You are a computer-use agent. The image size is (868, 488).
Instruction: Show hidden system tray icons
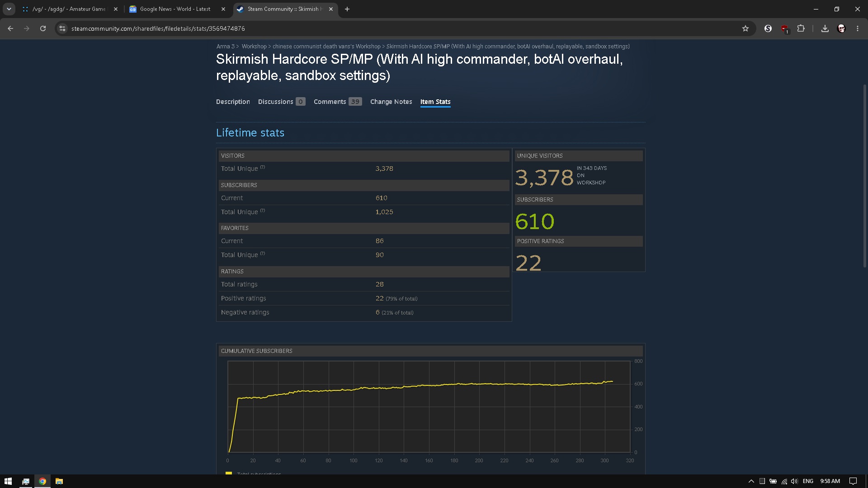click(751, 481)
